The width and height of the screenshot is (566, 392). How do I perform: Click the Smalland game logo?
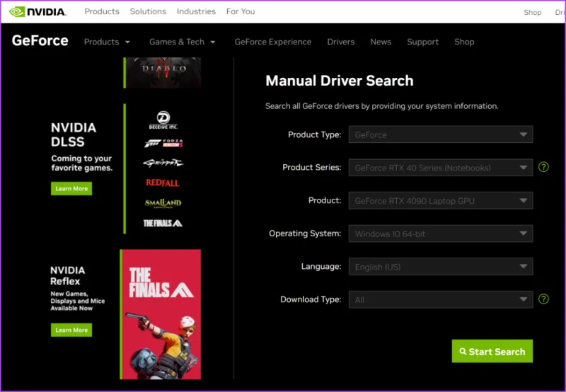(x=163, y=203)
